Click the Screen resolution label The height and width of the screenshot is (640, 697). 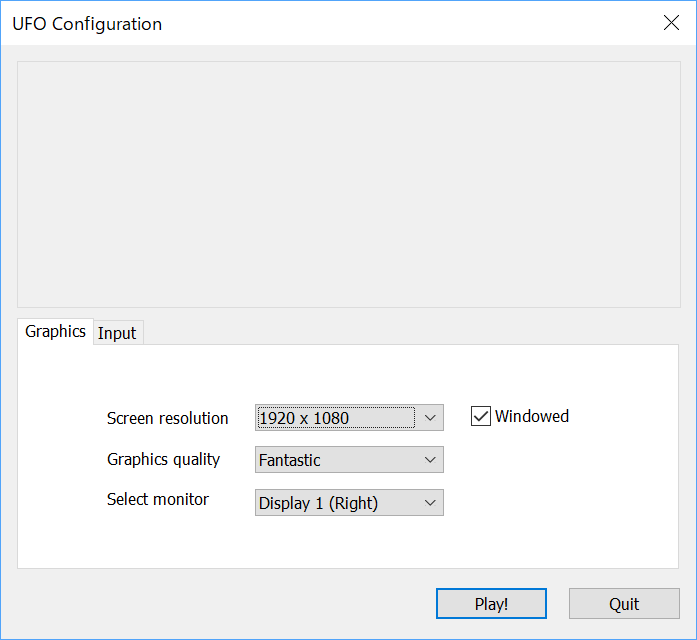click(167, 418)
